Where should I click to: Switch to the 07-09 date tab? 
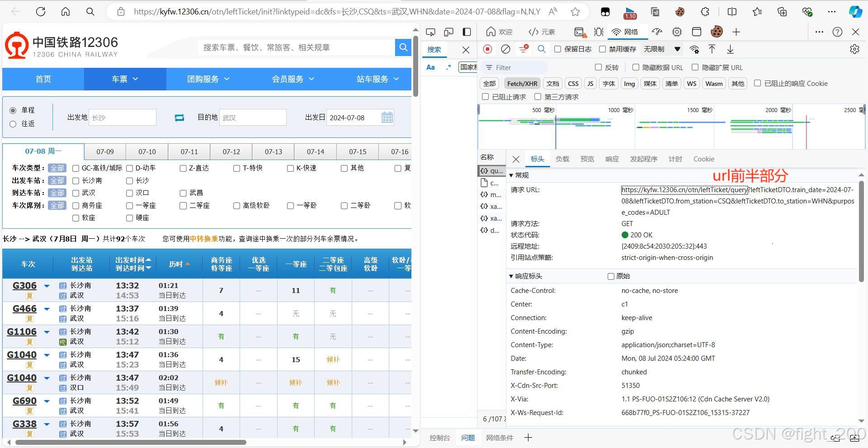tap(105, 152)
